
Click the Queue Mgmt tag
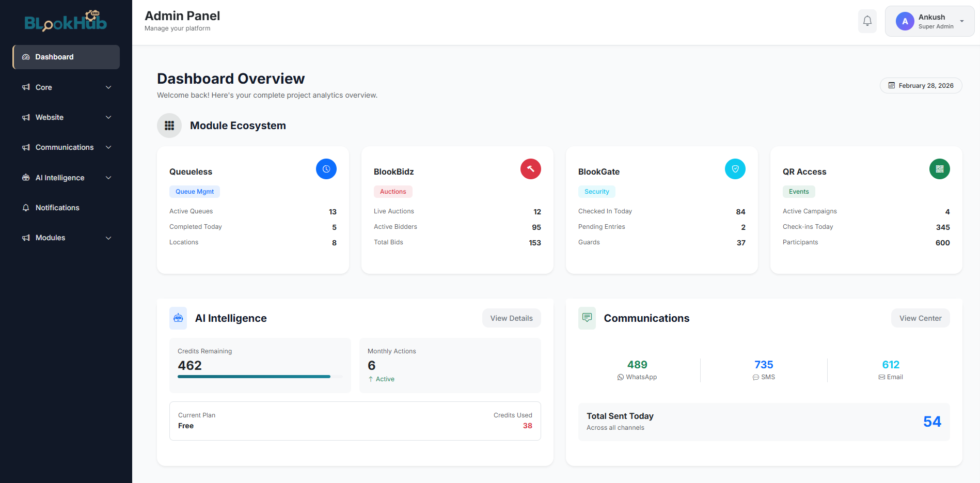(x=195, y=192)
